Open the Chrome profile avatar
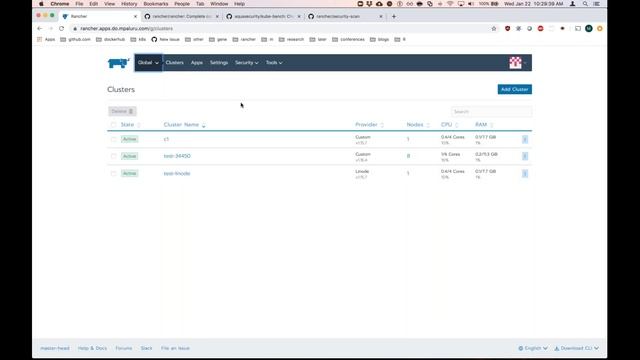640x360 pixels. click(589, 29)
